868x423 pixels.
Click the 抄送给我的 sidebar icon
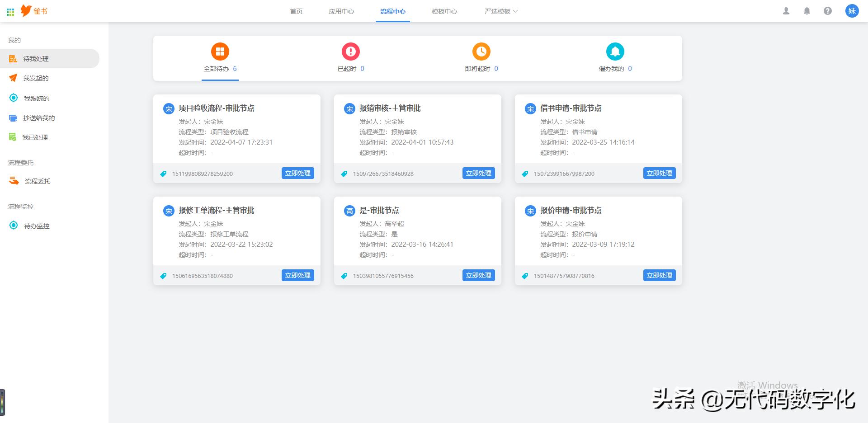[x=14, y=117]
